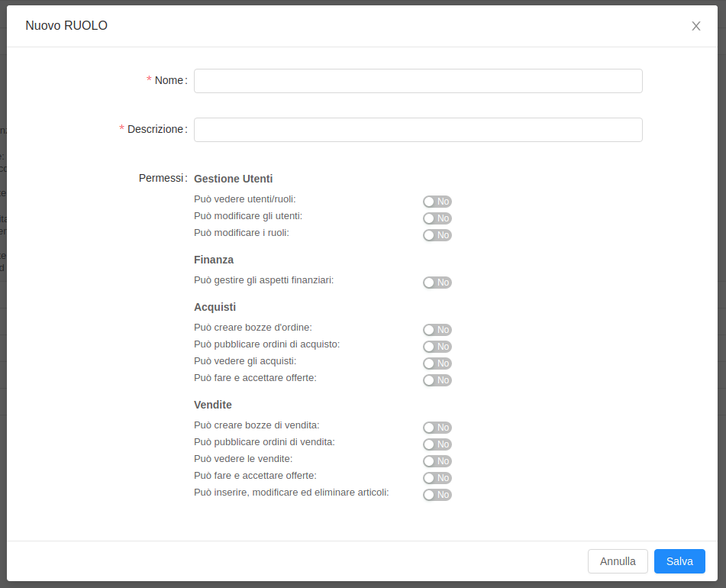The image size is (726, 588).
Task: Enable 'Può pubblicare ordini di acquisto'
Action: tap(437, 347)
